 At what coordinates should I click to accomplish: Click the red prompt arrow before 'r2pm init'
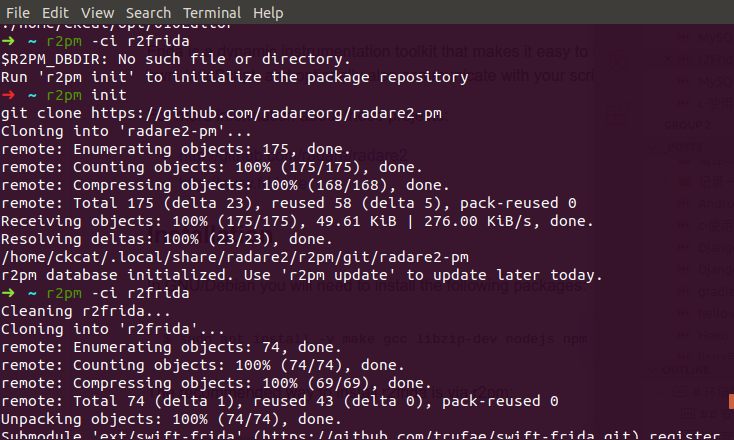point(8,94)
